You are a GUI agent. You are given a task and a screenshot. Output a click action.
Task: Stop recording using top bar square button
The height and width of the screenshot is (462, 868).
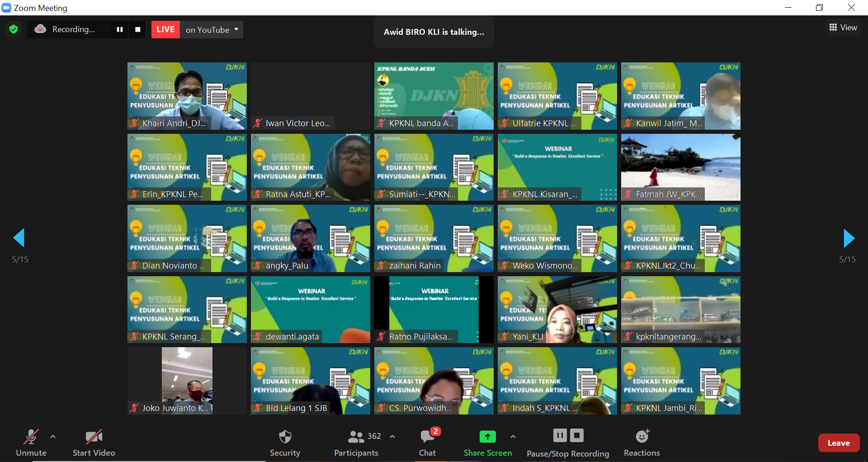point(138,29)
